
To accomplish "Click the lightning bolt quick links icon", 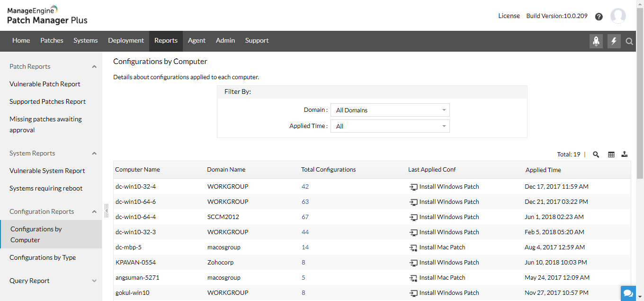I will pyautogui.click(x=614, y=41).
